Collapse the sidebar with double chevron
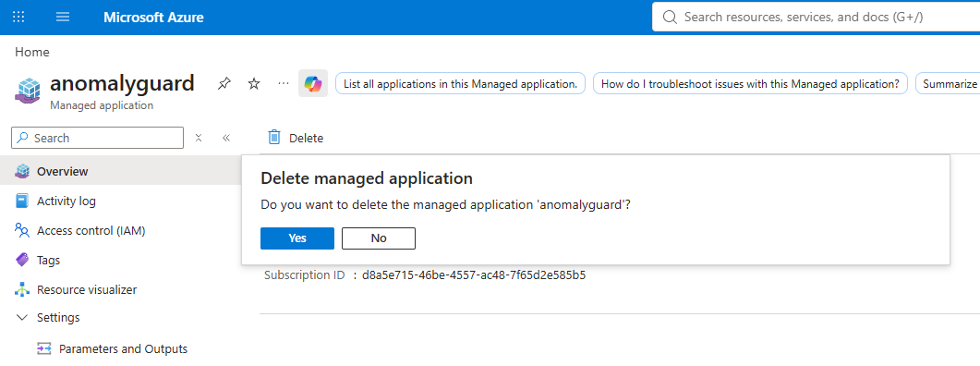The width and height of the screenshot is (980, 366). click(226, 138)
